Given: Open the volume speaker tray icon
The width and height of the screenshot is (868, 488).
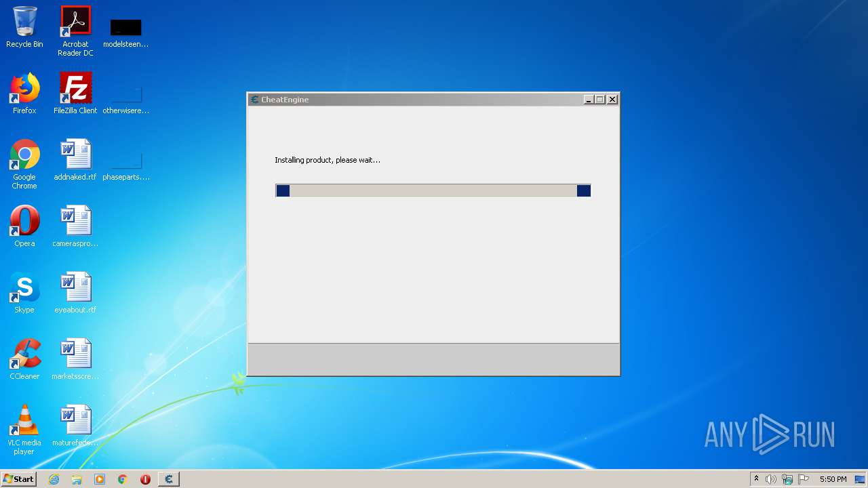Looking at the screenshot, I should click(770, 479).
